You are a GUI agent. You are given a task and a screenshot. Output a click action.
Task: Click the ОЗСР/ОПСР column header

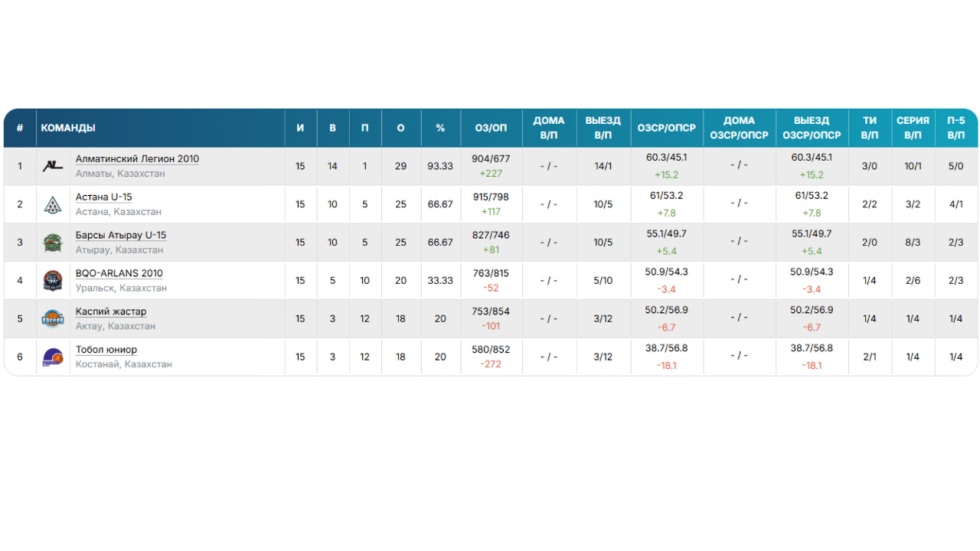(x=666, y=128)
